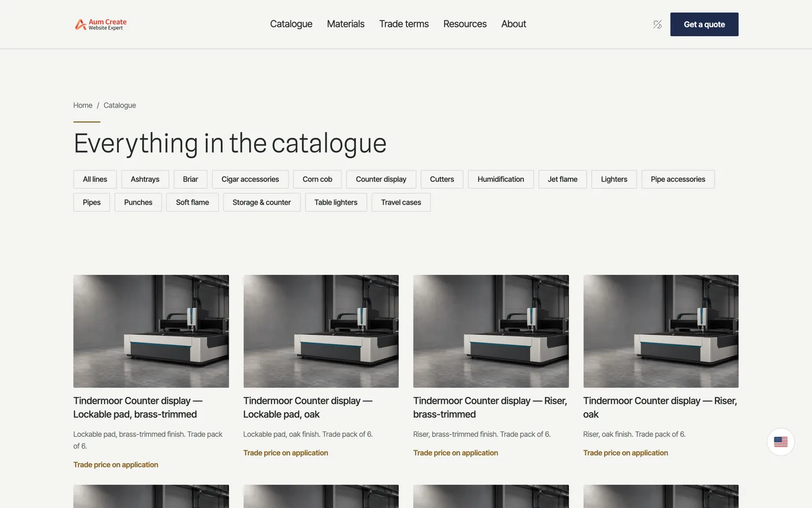Click 'Trade price on application' under Lockable pad, brass-trimmed
This screenshot has width=812, height=508.
(116, 465)
